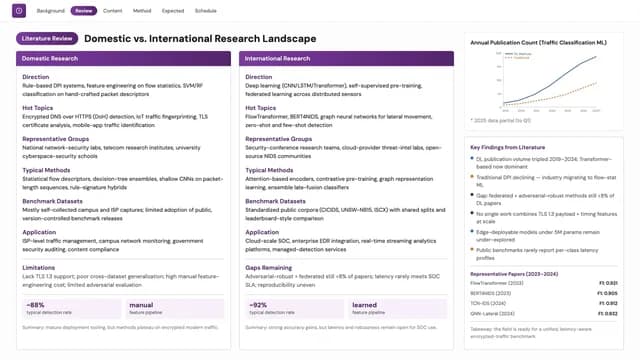This screenshot has width=640, height=360.
Task: Open the Expected tab
Action: point(173,11)
